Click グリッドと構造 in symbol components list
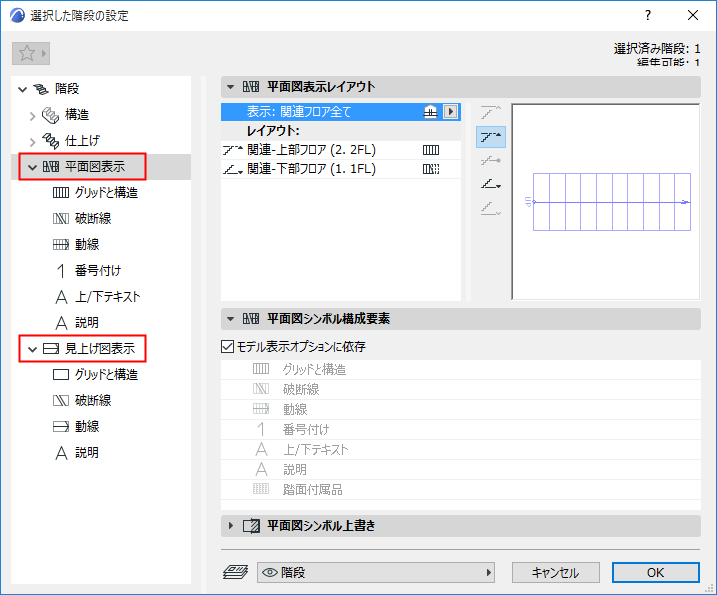717x595 pixels. pos(460,370)
